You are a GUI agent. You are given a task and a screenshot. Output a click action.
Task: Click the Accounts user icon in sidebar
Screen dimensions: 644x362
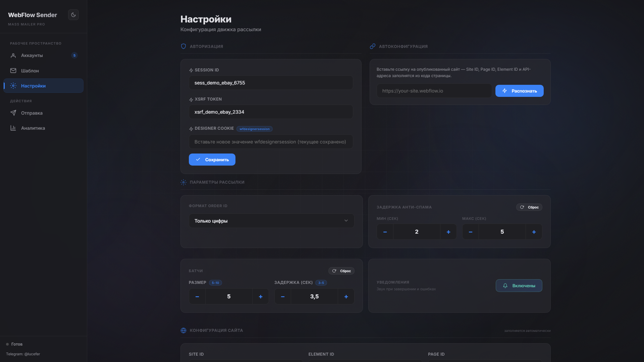tap(13, 56)
